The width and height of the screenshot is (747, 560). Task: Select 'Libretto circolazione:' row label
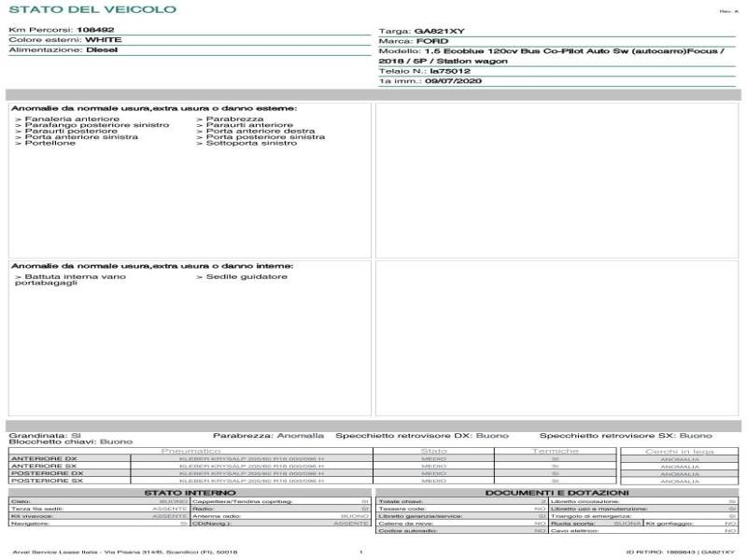point(585,501)
